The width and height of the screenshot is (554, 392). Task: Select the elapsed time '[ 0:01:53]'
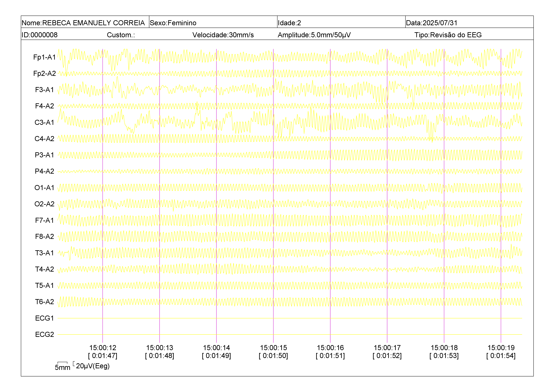coord(444,356)
